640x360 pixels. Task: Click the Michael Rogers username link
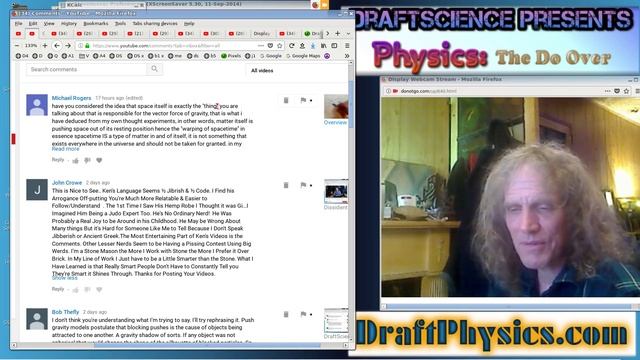[x=71, y=98]
